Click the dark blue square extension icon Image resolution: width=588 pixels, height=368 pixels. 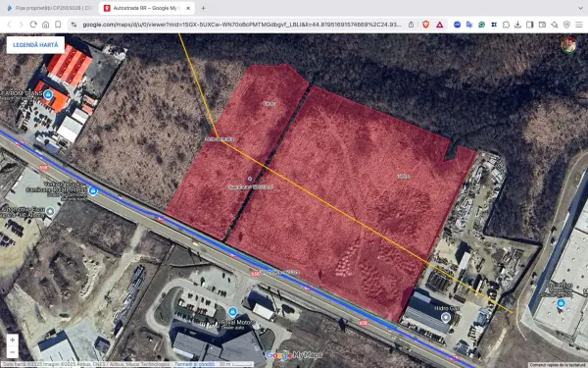494,25
